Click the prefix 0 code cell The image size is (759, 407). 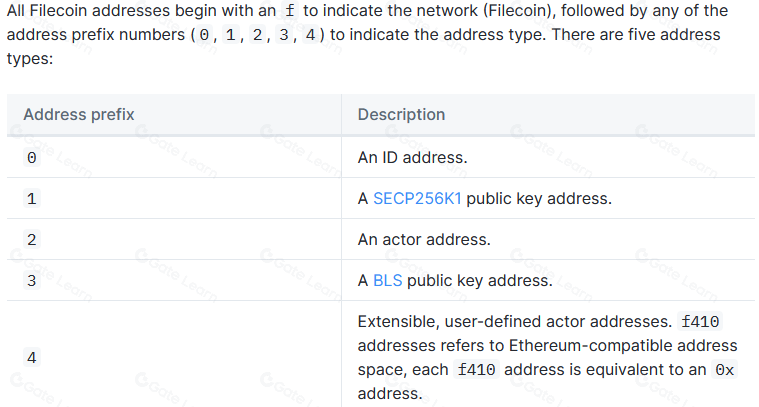click(31, 158)
